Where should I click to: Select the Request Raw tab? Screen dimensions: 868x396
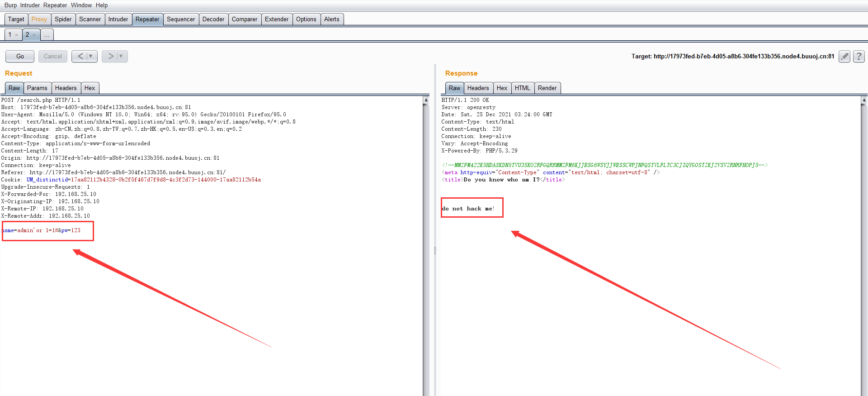click(x=14, y=88)
